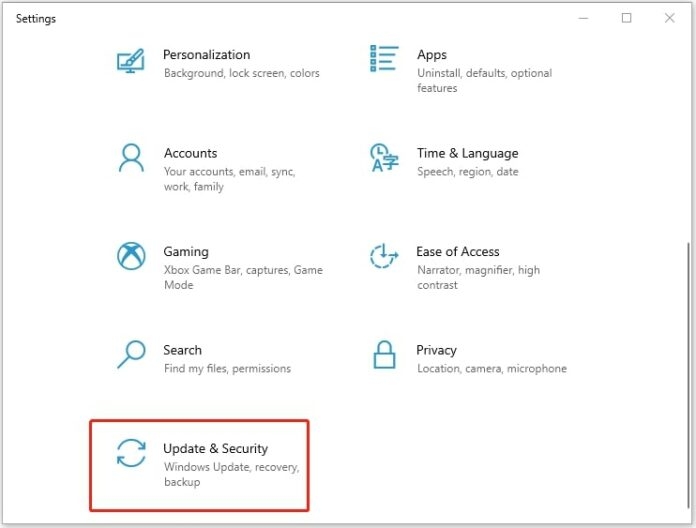Go to the Gaming heading
The image size is (696, 528).
click(x=186, y=252)
